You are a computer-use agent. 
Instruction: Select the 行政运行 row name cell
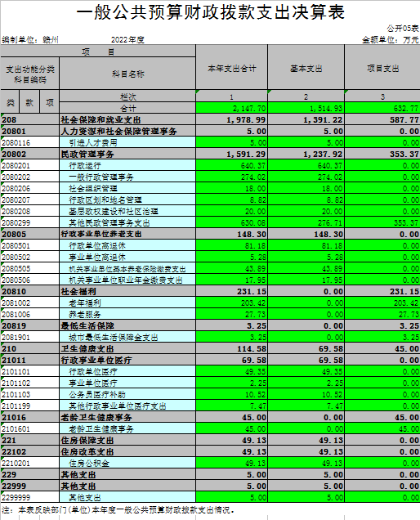[x=127, y=165]
